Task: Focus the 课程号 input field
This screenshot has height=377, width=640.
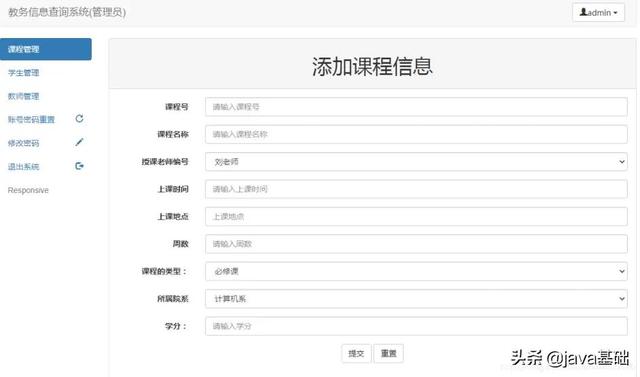Action: [x=416, y=107]
